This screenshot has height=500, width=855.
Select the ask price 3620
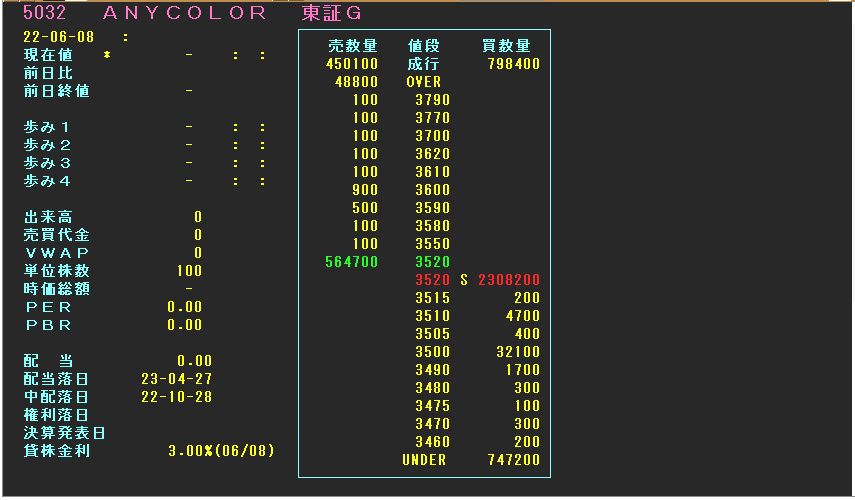[x=432, y=154]
